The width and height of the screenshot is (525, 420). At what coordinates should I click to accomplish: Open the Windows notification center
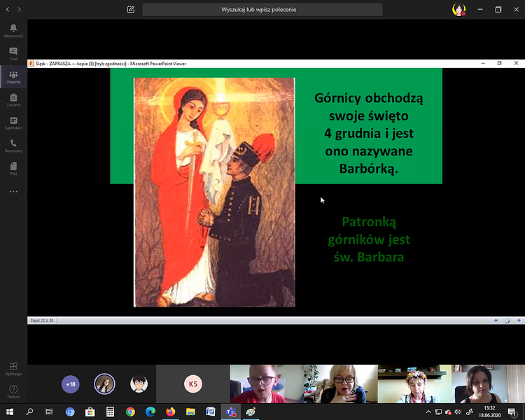click(512, 412)
